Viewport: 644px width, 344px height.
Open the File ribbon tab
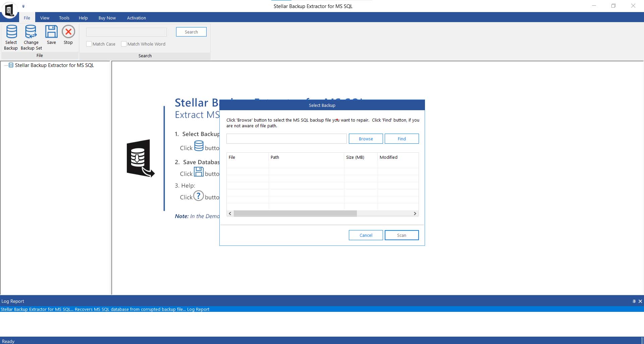tap(27, 18)
